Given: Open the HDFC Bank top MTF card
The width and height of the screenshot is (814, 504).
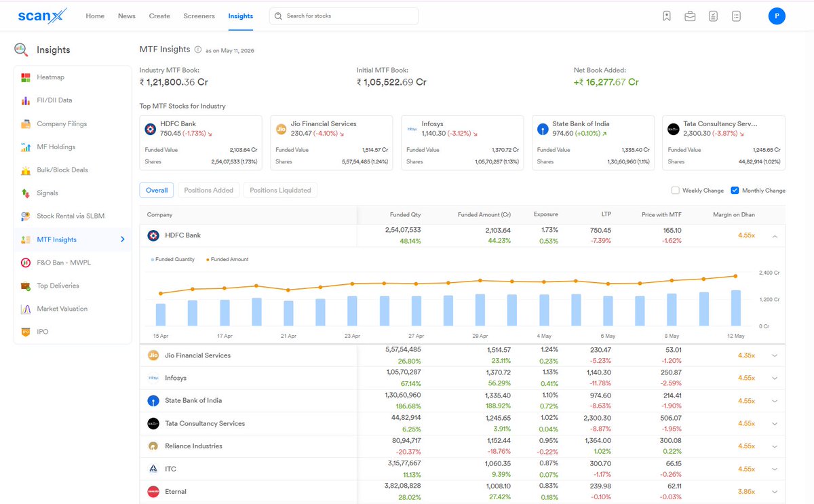Looking at the screenshot, I should coord(201,142).
